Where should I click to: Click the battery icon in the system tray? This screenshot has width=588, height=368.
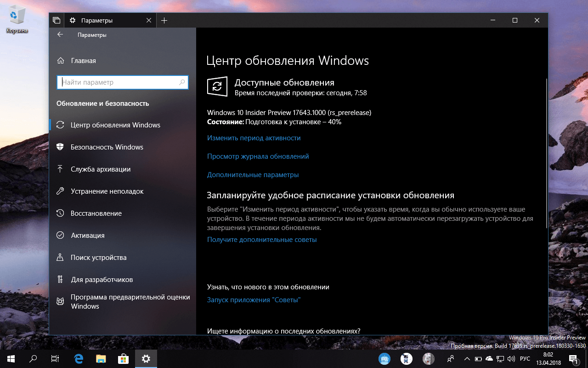point(478,359)
